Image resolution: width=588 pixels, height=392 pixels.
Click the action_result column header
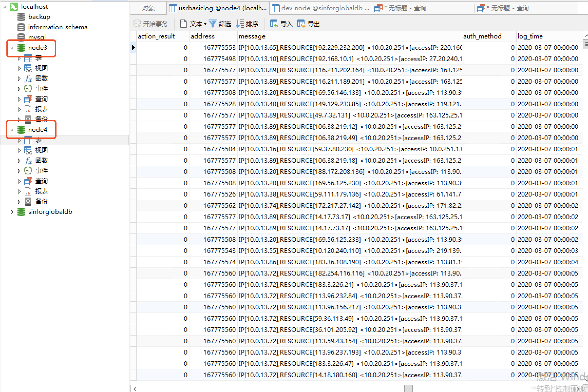click(x=163, y=36)
